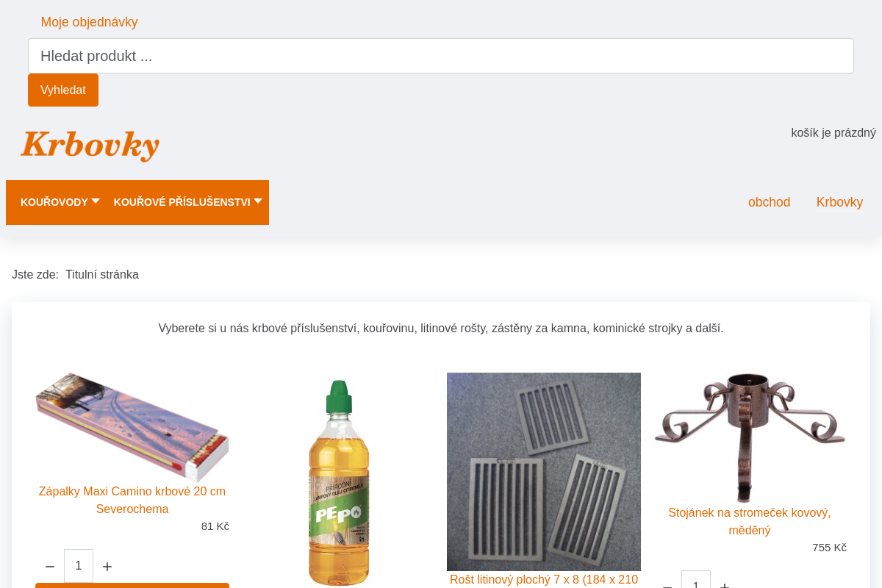Open the PE-PO lamp oil bottle image
The height and width of the screenshot is (588, 882).
pos(338,481)
